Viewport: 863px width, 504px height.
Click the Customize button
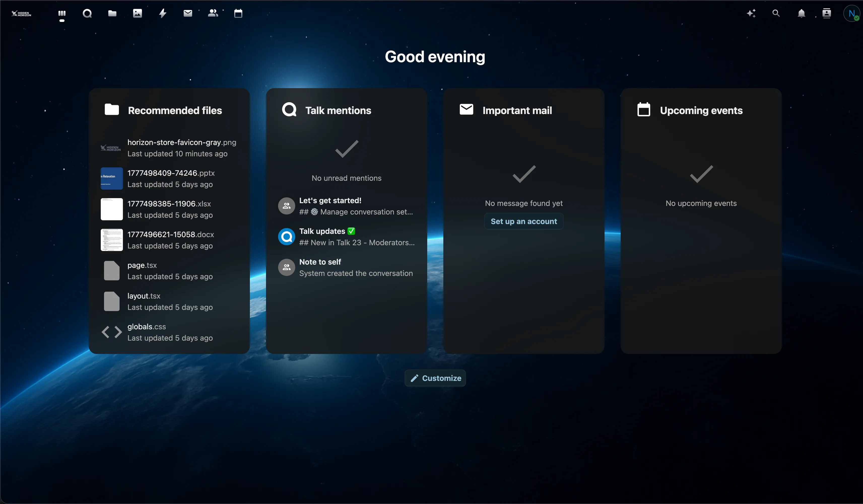[435, 378]
